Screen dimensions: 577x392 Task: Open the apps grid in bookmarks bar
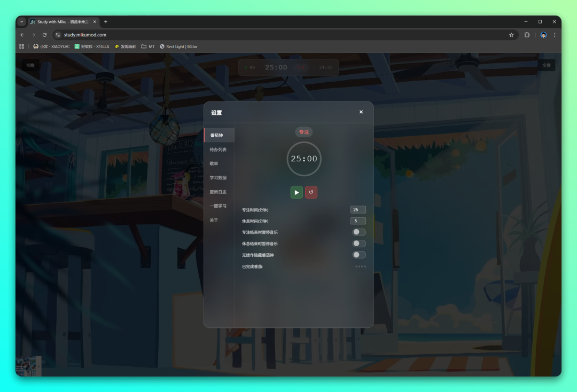point(22,46)
